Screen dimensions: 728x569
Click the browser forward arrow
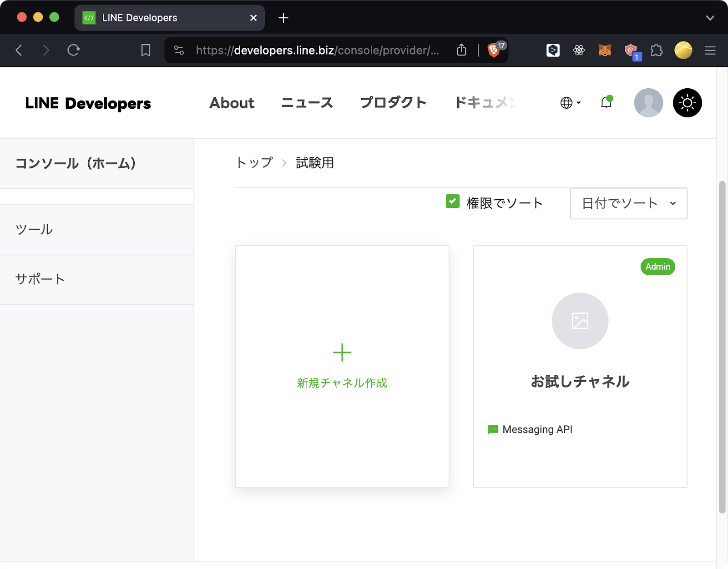pyautogui.click(x=45, y=50)
